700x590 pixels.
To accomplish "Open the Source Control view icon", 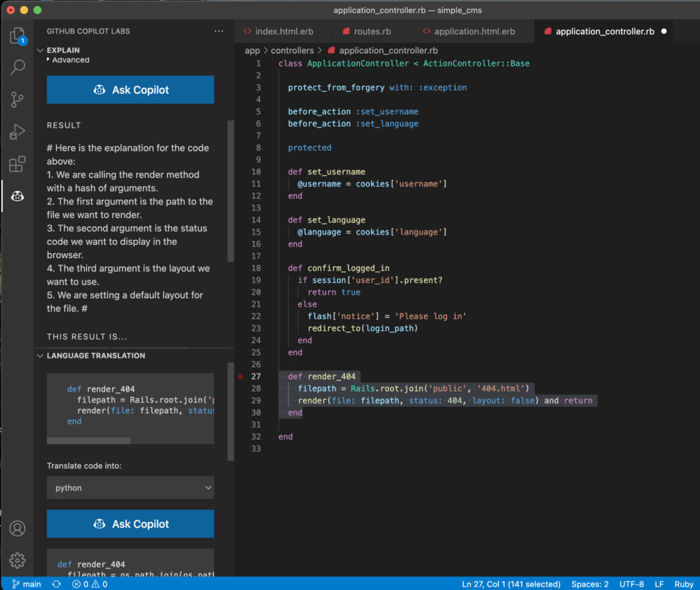I will click(x=17, y=100).
